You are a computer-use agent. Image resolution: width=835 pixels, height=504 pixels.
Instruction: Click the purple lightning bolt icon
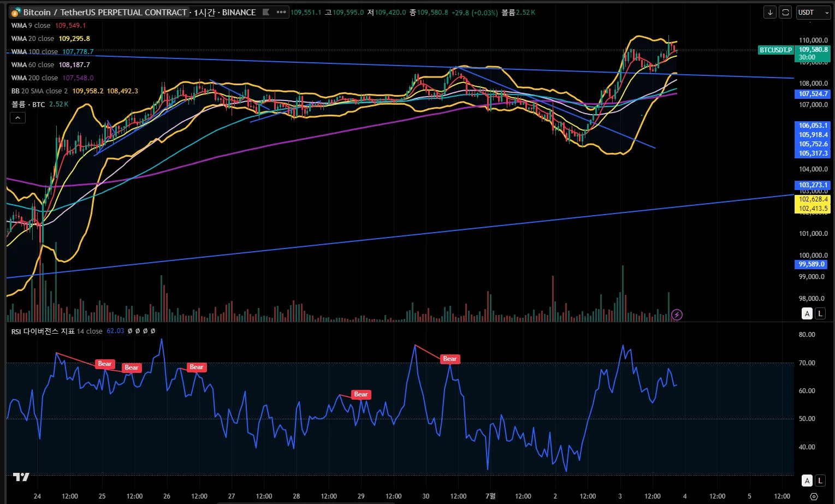[677, 315]
